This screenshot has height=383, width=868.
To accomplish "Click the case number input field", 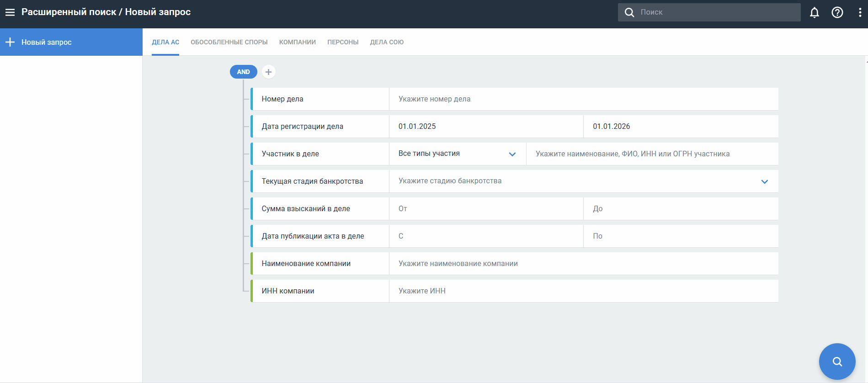I will click(583, 99).
